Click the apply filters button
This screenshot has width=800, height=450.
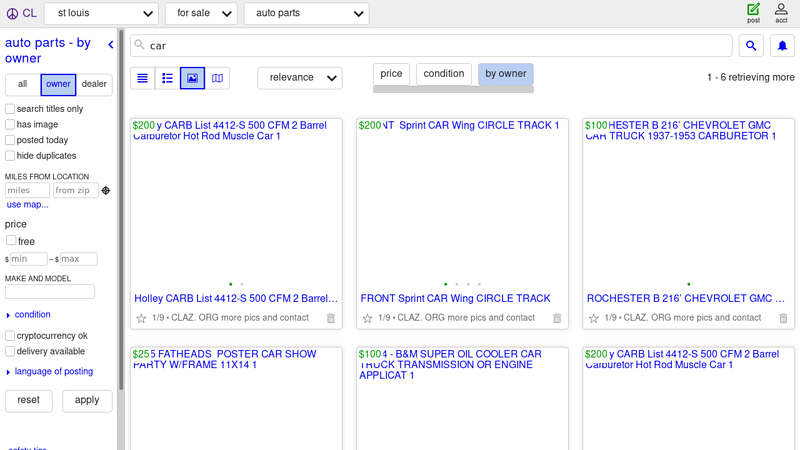[x=87, y=401]
